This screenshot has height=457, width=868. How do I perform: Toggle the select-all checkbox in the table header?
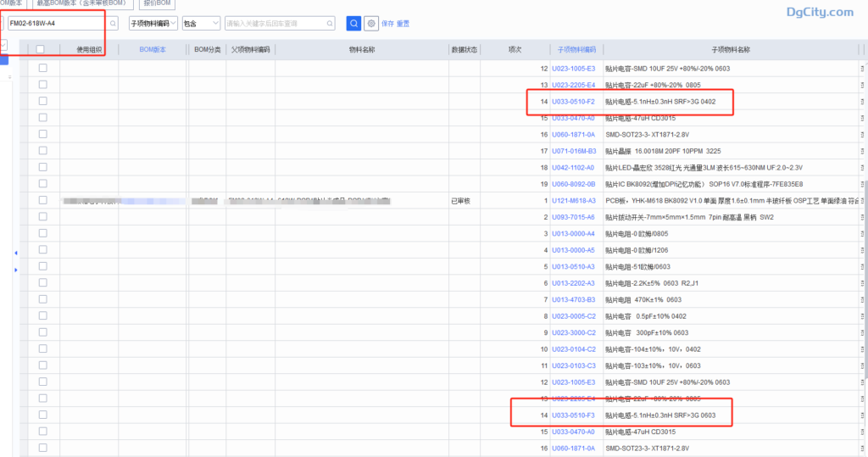41,50
